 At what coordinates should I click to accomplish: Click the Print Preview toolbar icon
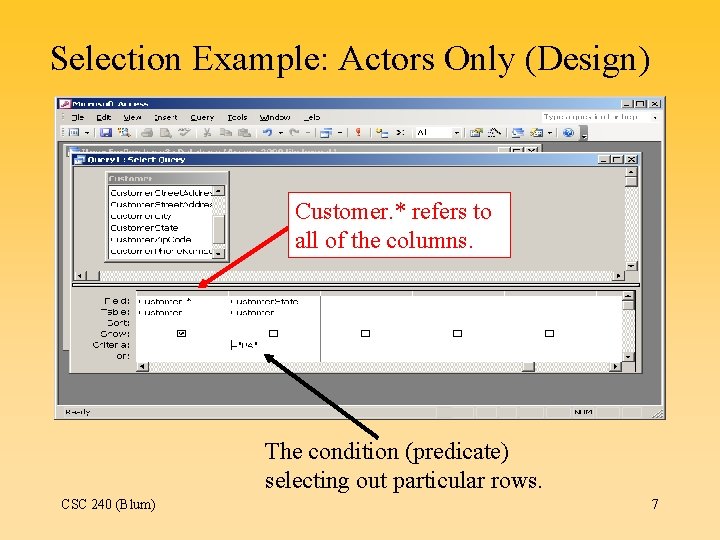[x=165, y=133]
